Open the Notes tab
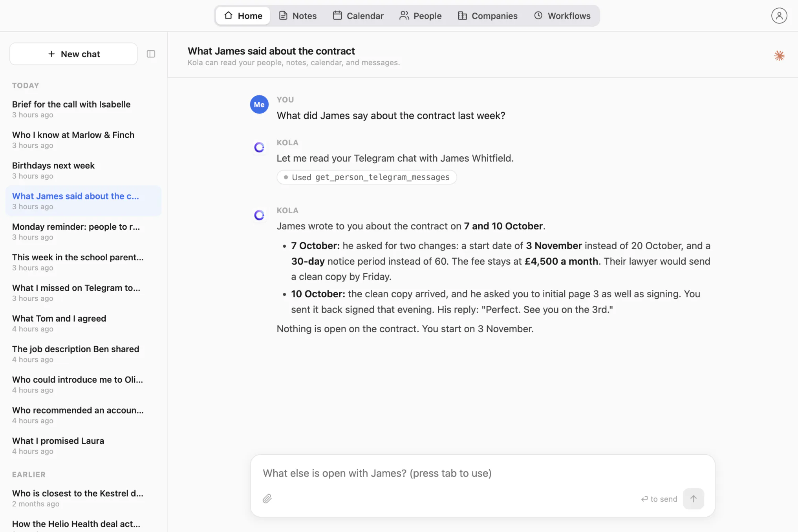 [298, 16]
